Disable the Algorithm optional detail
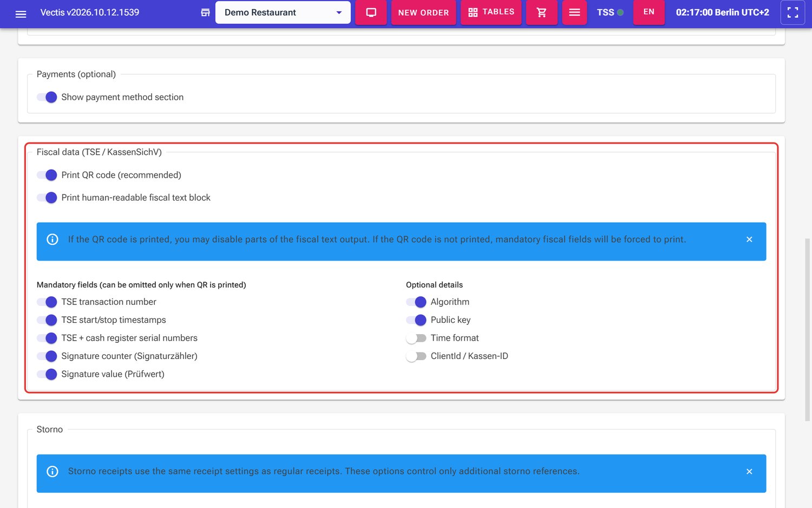Image resolution: width=812 pixels, height=508 pixels. [x=416, y=302]
